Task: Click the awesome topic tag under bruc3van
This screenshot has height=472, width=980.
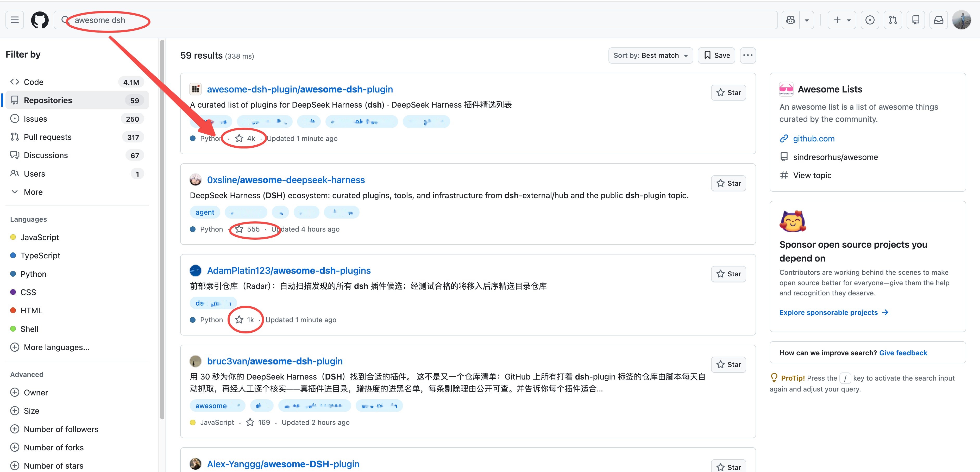Action: coord(217,406)
